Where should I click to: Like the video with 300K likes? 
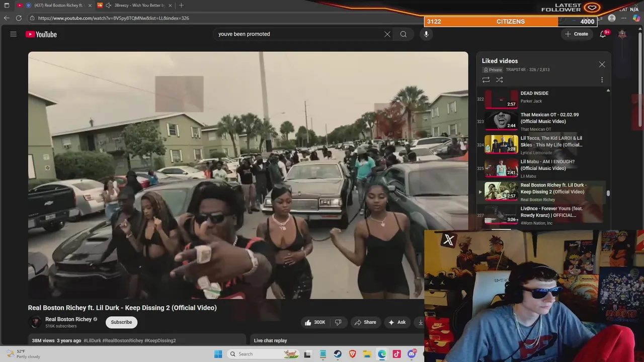[314, 322]
